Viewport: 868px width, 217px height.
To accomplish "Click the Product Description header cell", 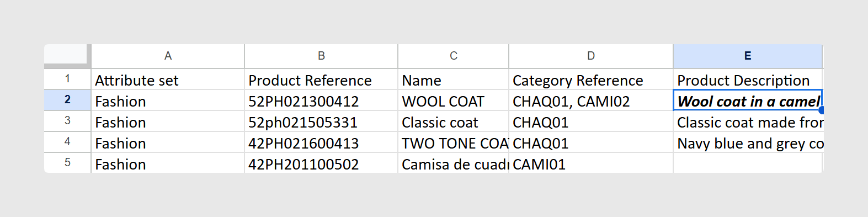I will point(748,80).
